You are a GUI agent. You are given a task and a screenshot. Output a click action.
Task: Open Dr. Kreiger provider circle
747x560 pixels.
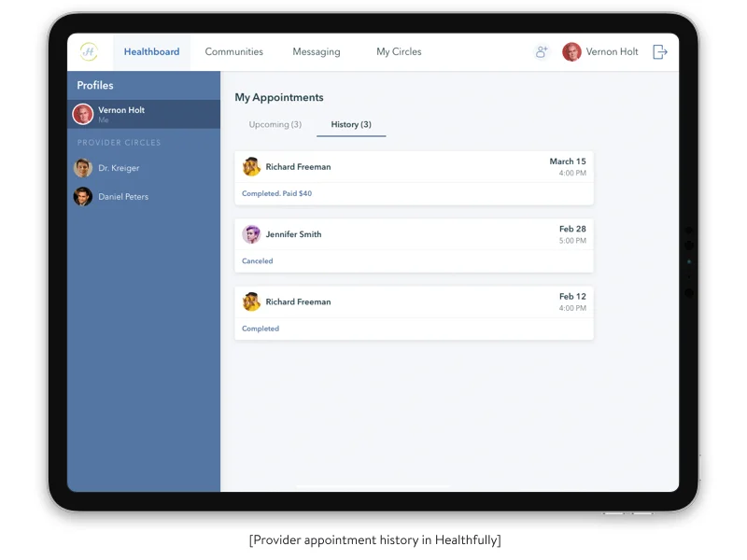(119, 168)
